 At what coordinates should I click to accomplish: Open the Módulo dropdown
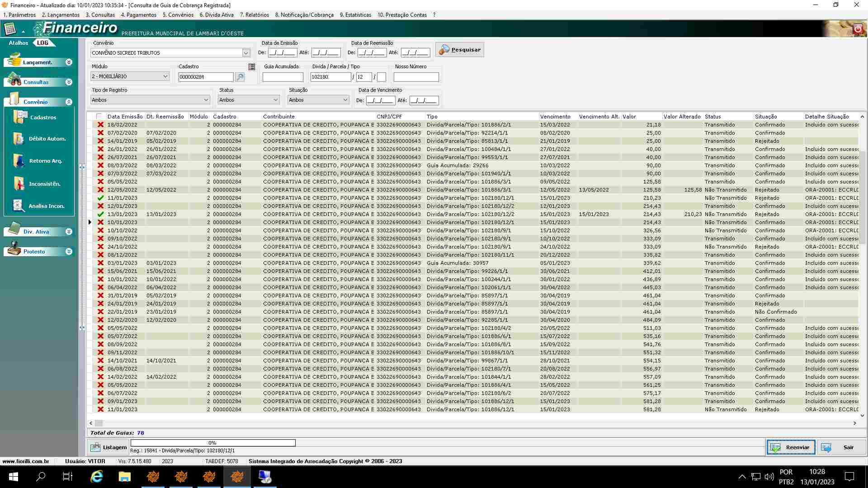pos(165,76)
